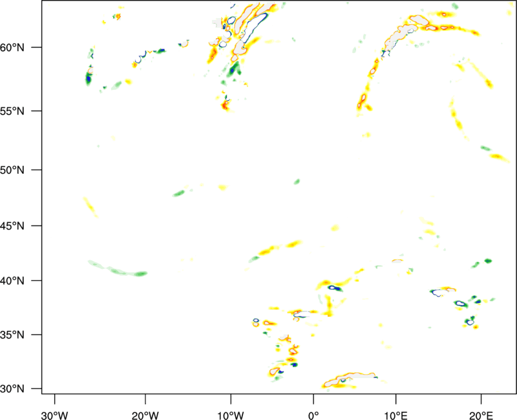The width and height of the screenshot is (517, 420).
Task: Click the 20°W longitude label
Action: (145, 415)
